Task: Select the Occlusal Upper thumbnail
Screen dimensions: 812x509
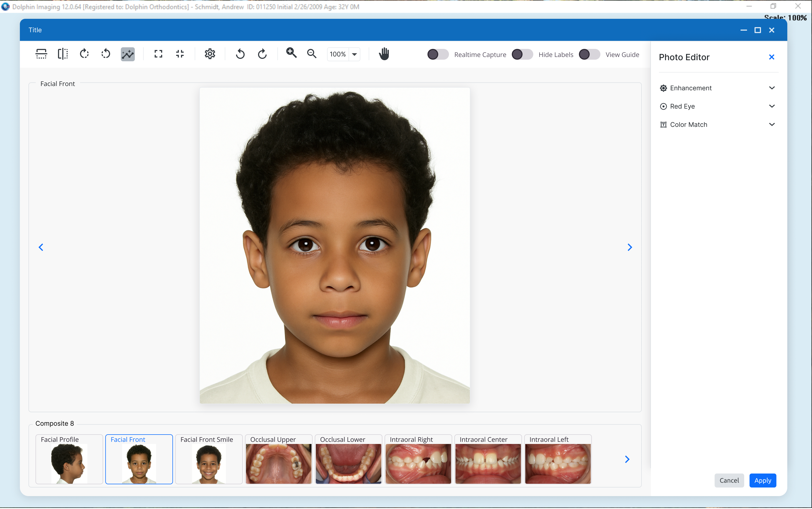Action: pos(278,463)
